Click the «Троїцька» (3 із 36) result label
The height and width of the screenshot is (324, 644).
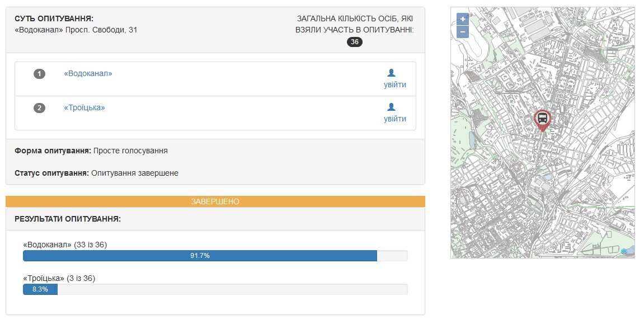[x=63, y=278]
